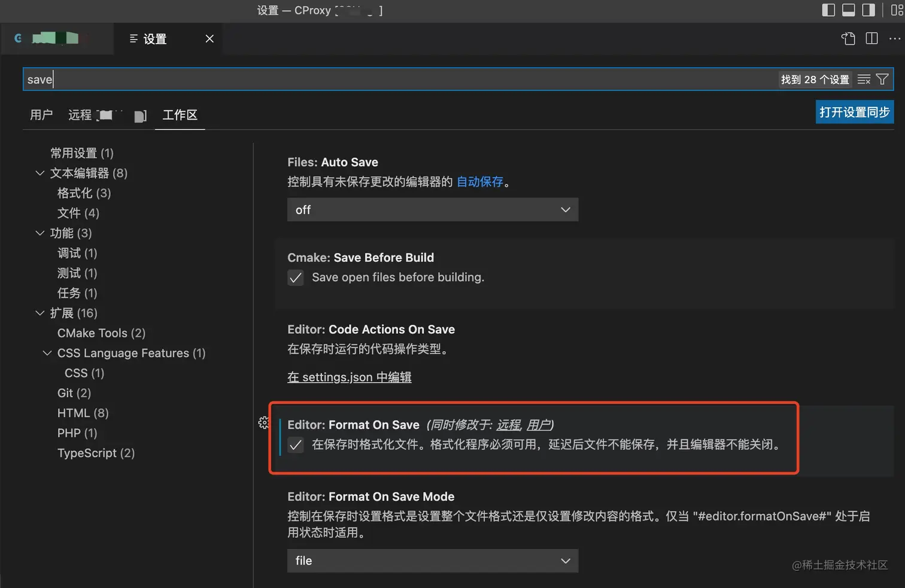Select CMake Tools (2) tree item
The width and height of the screenshot is (905, 588).
point(102,333)
